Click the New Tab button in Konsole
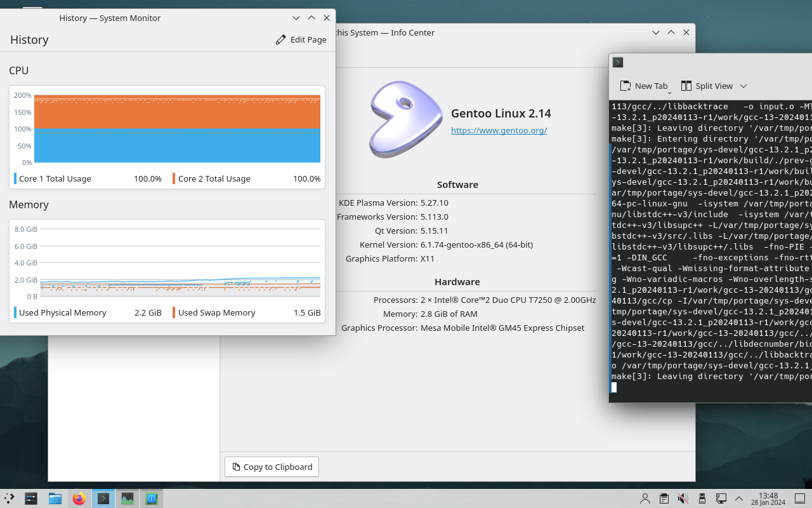 pyautogui.click(x=643, y=86)
